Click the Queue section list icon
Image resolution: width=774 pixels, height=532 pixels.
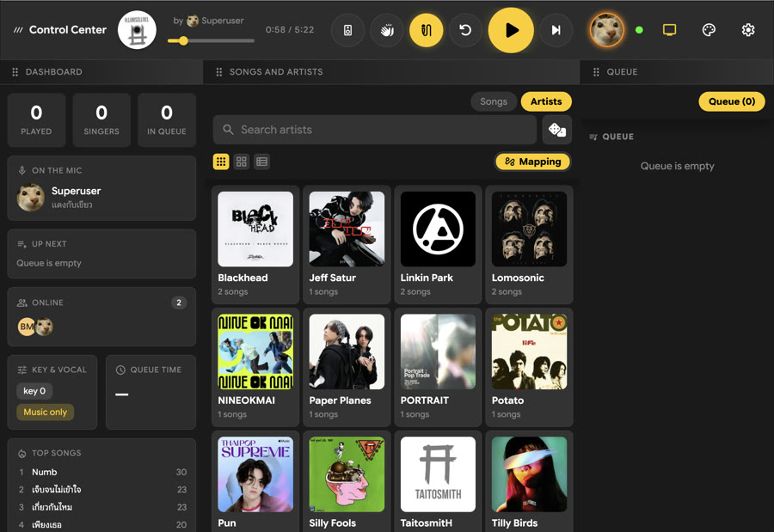click(593, 137)
